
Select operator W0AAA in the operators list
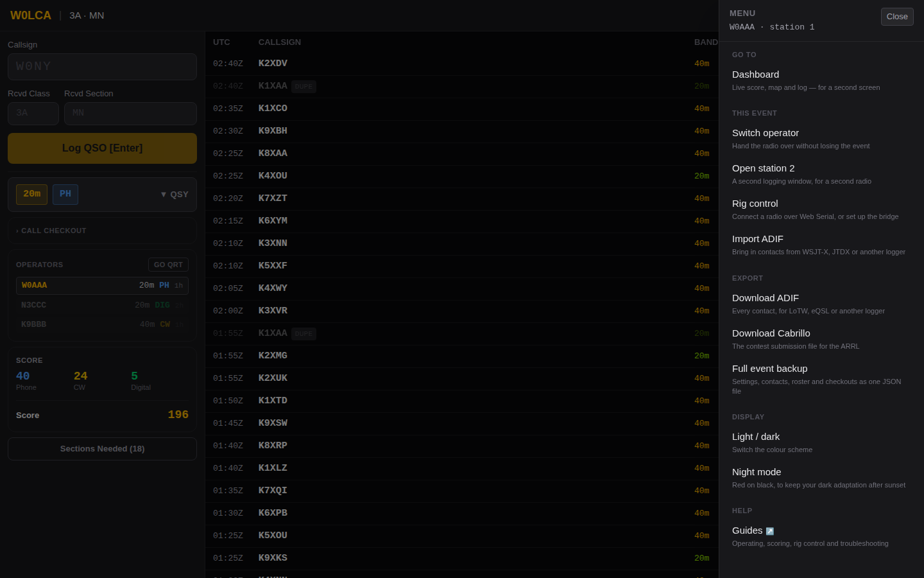102,286
